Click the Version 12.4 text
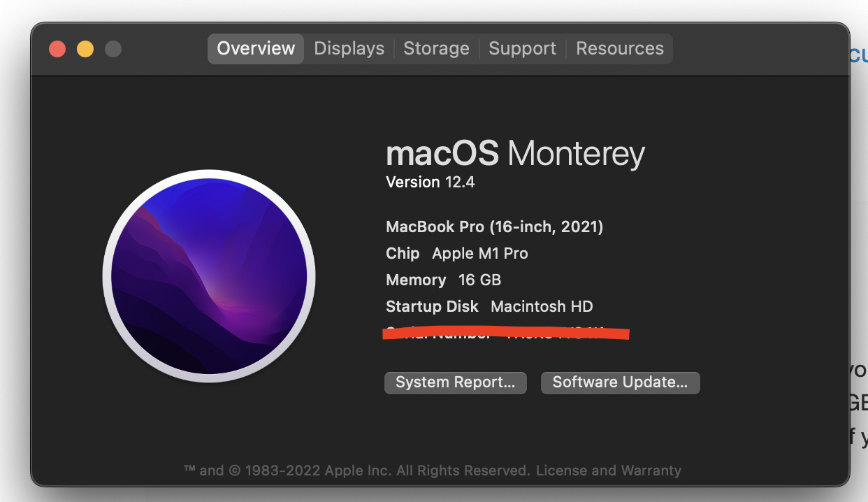868x502 pixels. (430, 182)
